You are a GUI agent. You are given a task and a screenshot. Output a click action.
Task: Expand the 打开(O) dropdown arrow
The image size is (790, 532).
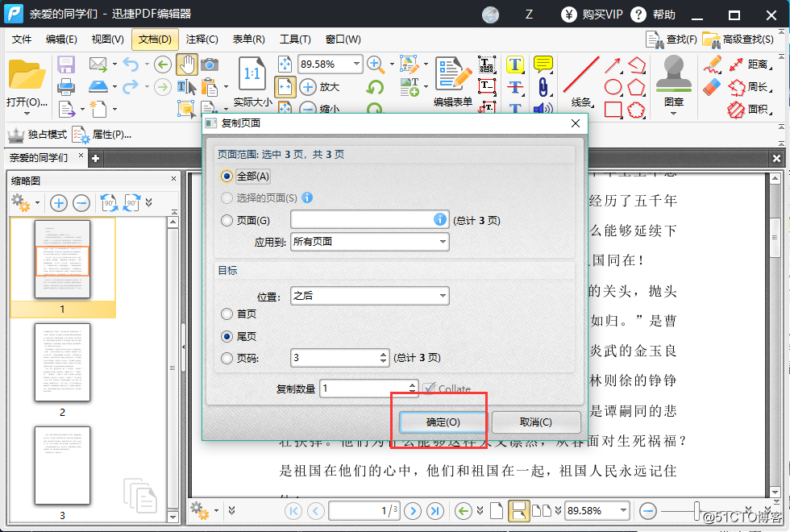[x=27, y=114]
